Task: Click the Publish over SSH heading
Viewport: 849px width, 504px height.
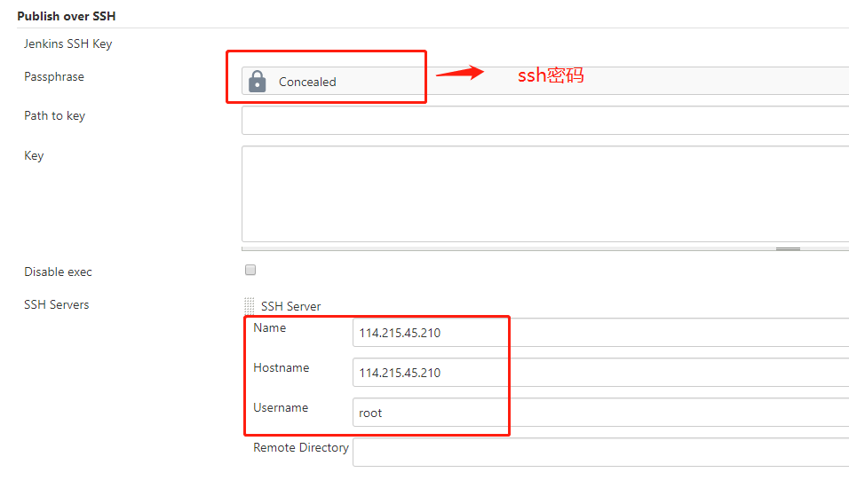Action: coord(66,16)
